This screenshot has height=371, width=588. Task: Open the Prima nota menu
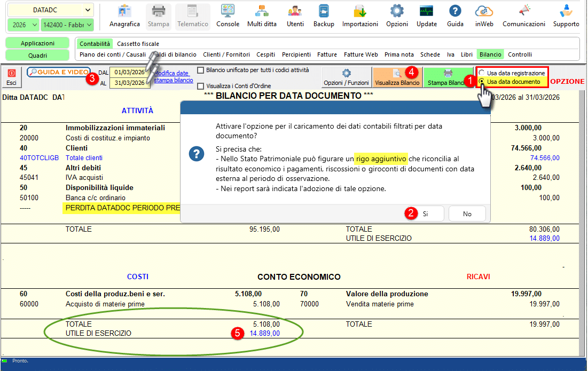(399, 54)
